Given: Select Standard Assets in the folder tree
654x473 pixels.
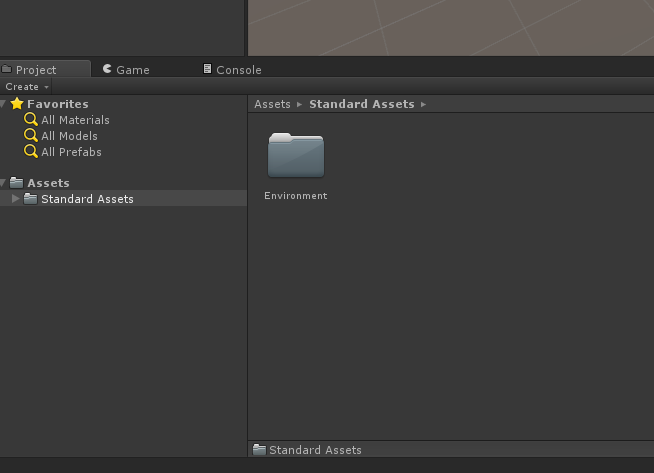Looking at the screenshot, I should pos(123,198).
